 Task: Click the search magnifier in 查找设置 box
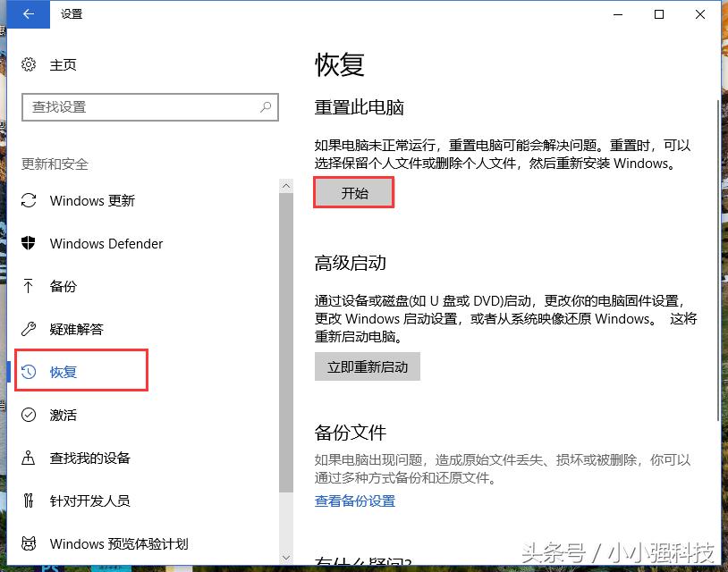click(x=264, y=106)
